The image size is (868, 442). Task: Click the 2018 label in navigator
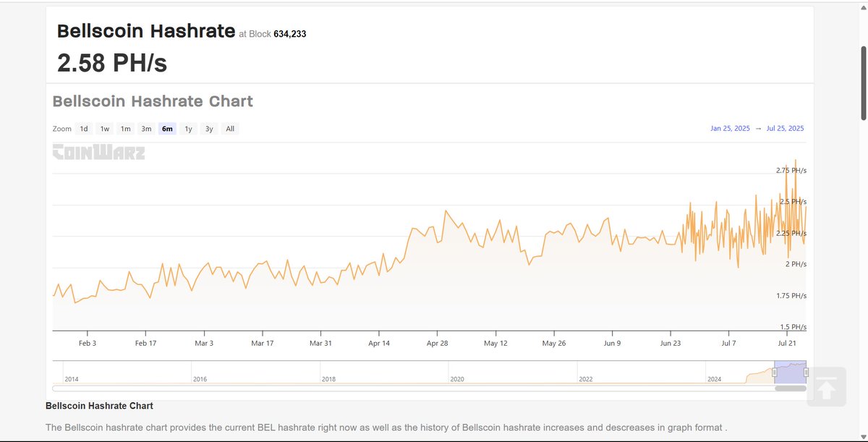[x=328, y=379]
